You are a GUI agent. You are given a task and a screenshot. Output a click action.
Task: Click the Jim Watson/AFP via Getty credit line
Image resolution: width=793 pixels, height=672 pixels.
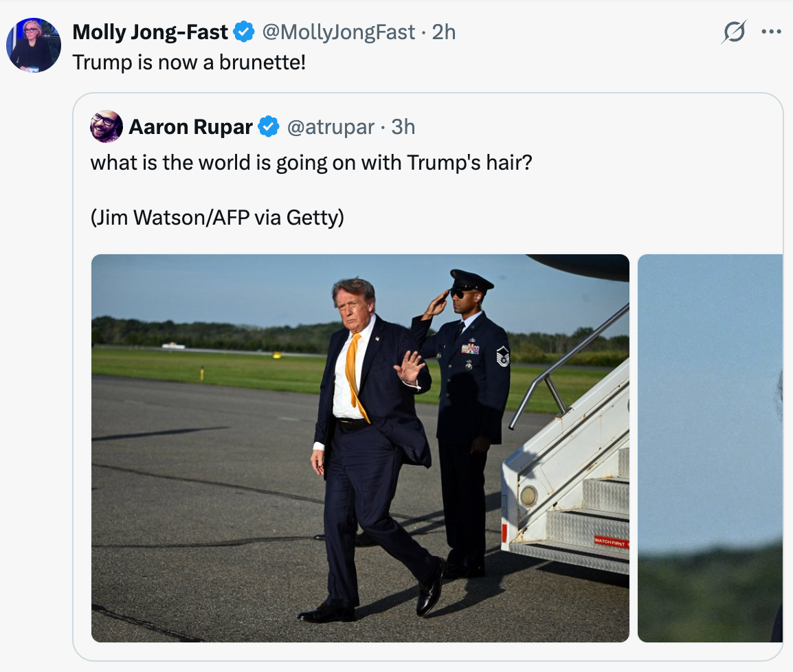217,217
